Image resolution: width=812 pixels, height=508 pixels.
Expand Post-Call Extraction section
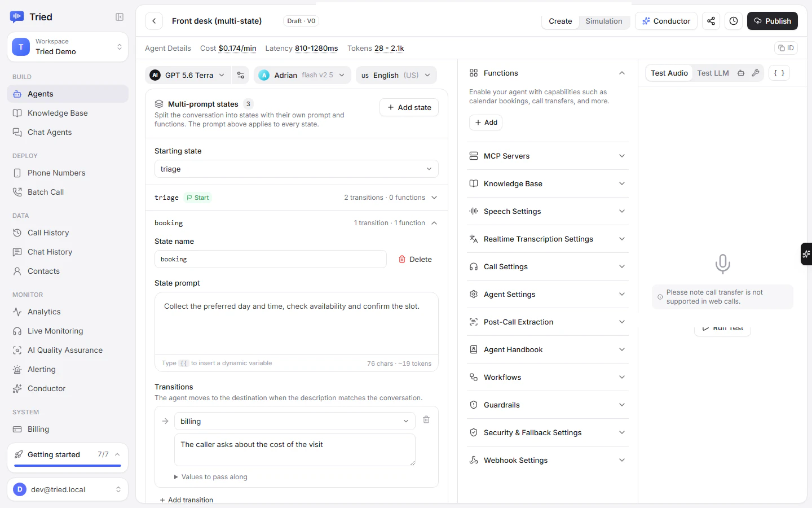(x=548, y=322)
